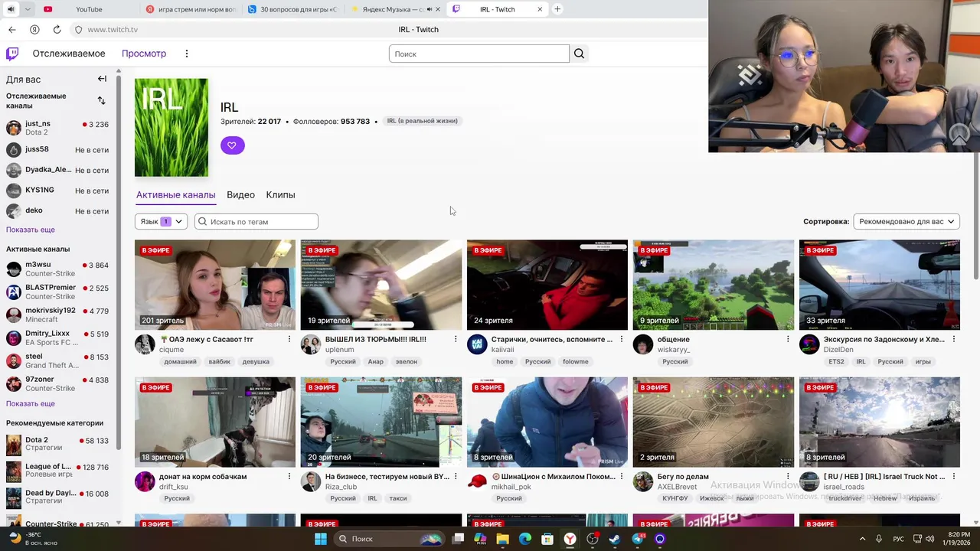This screenshot has width=980, height=551.
Task: Click the ETS2 tag under DizelDen stream
Action: 836,361
